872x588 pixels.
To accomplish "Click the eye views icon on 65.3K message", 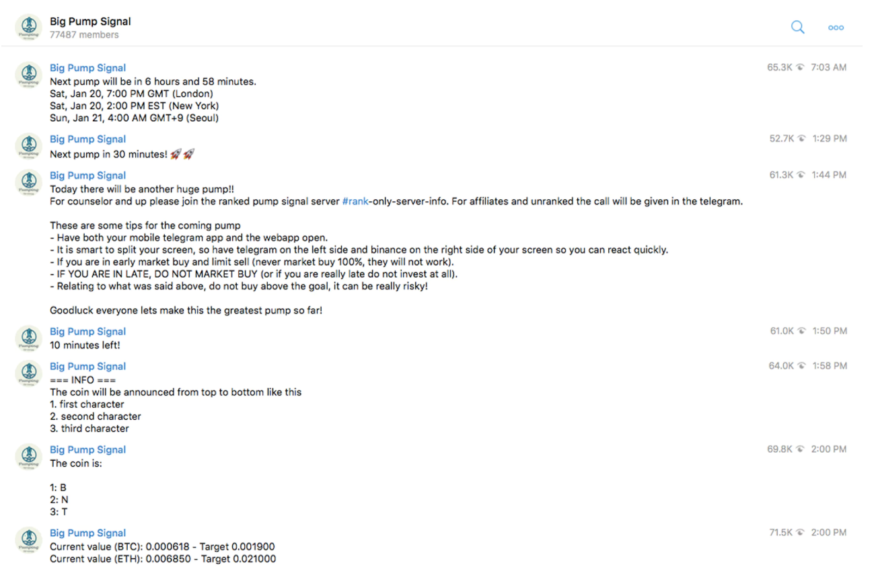I will click(x=801, y=68).
